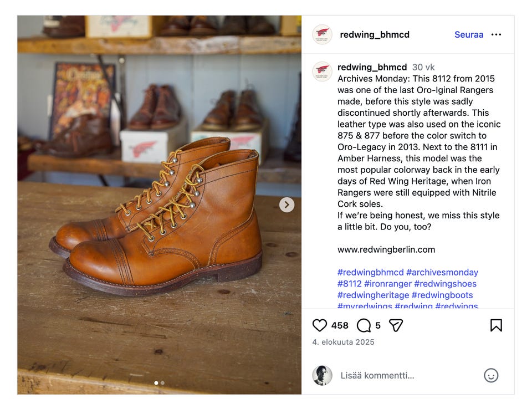Click the redwing_bhmcd avatar beside the caption
Image resolution: width=532 pixels, height=414 pixels.
point(323,71)
